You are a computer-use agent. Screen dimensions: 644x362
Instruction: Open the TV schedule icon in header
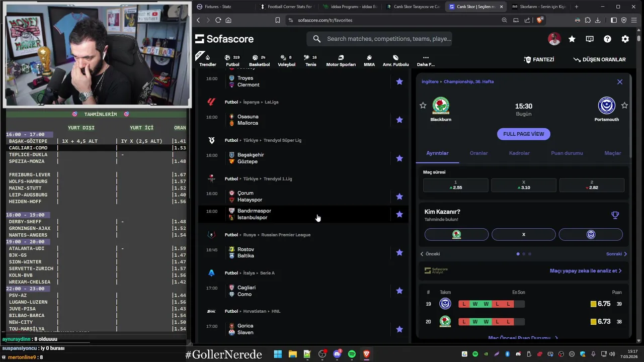click(590, 39)
